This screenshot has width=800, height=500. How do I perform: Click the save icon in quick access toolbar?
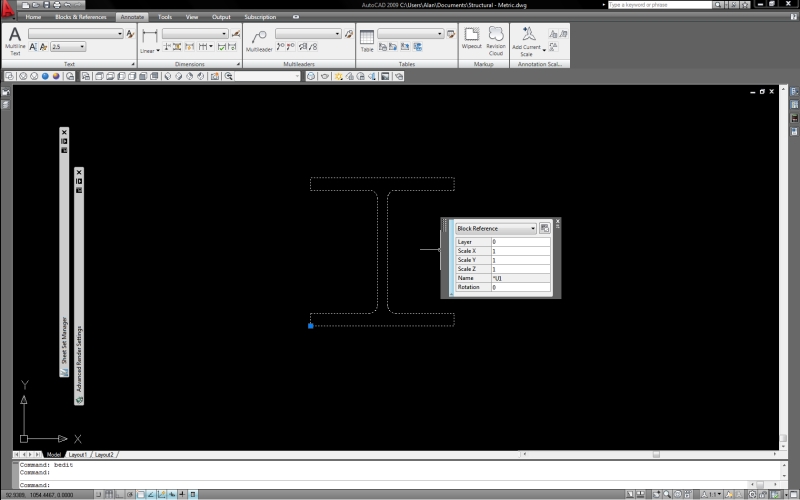tap(46, 5)
